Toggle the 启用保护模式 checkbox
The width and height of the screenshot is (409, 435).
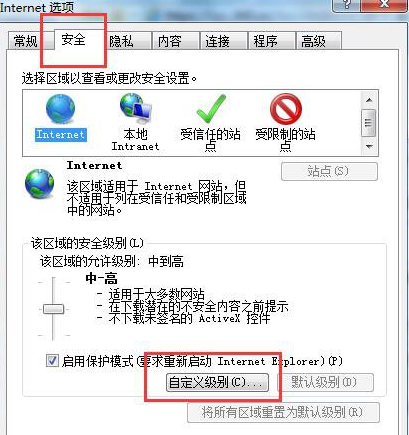point(52,361)
